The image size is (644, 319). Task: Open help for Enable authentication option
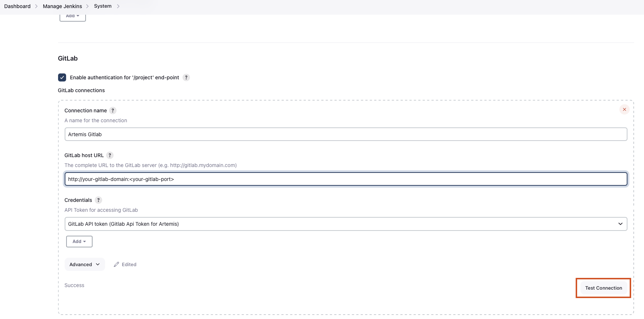pos(186,77)
